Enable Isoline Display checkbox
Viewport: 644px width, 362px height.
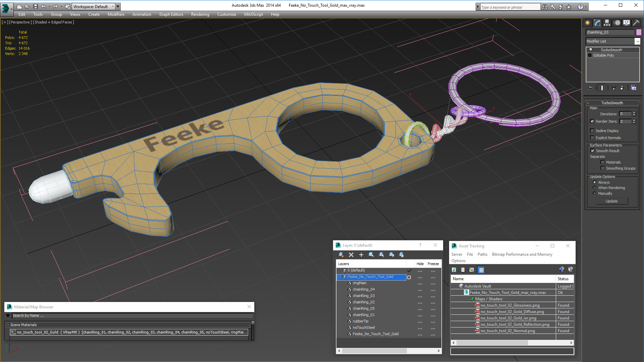[x=592, y=131]
